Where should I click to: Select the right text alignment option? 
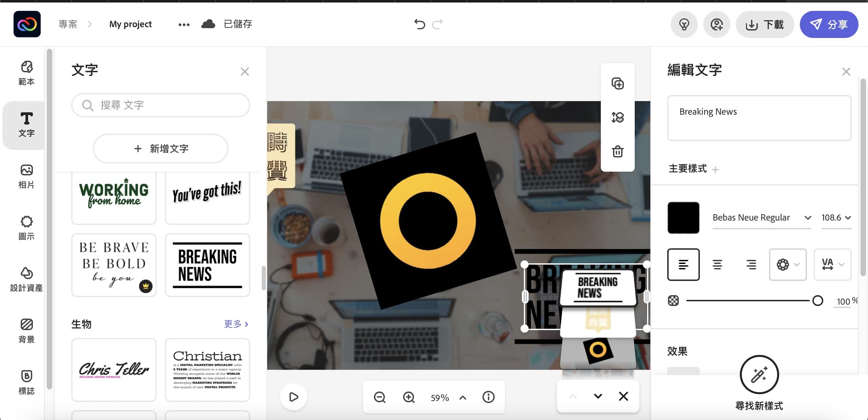pyautogui.click(x=751, y=265)
